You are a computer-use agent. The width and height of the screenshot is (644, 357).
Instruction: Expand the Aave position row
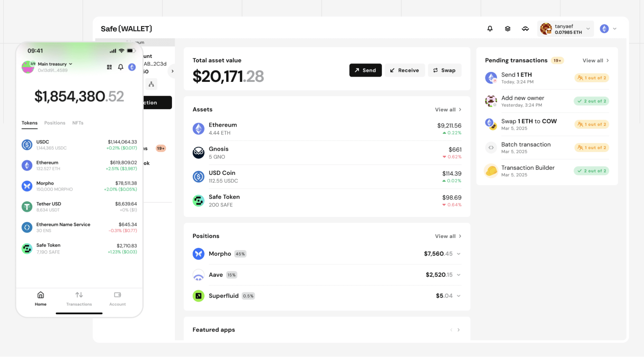(458, 275)
